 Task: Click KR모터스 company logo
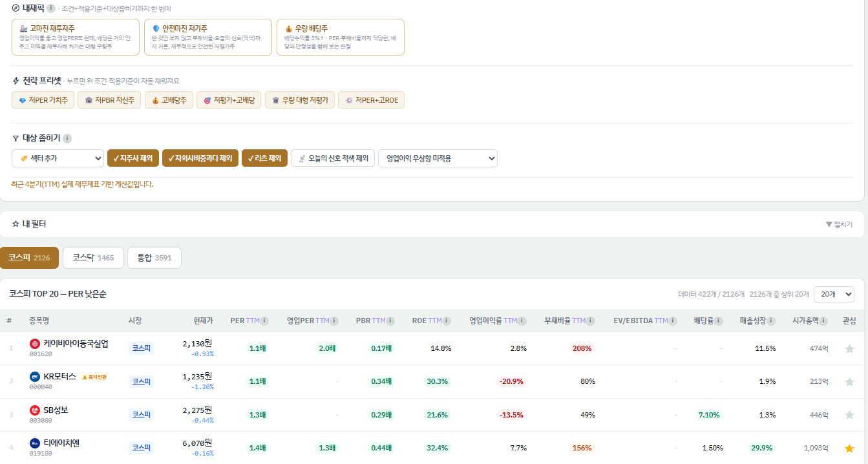(x=35, y=377)
